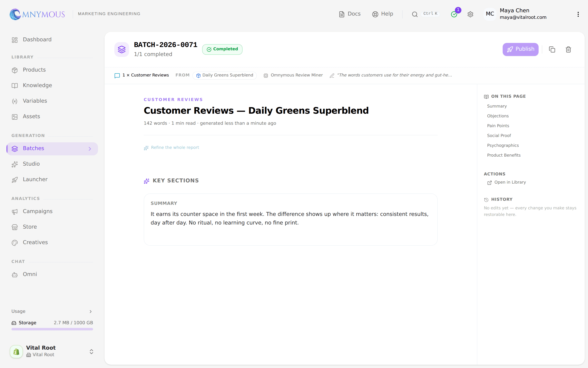Click Open in Library
Screen dimensions: 588x368
tap(507, 182)
